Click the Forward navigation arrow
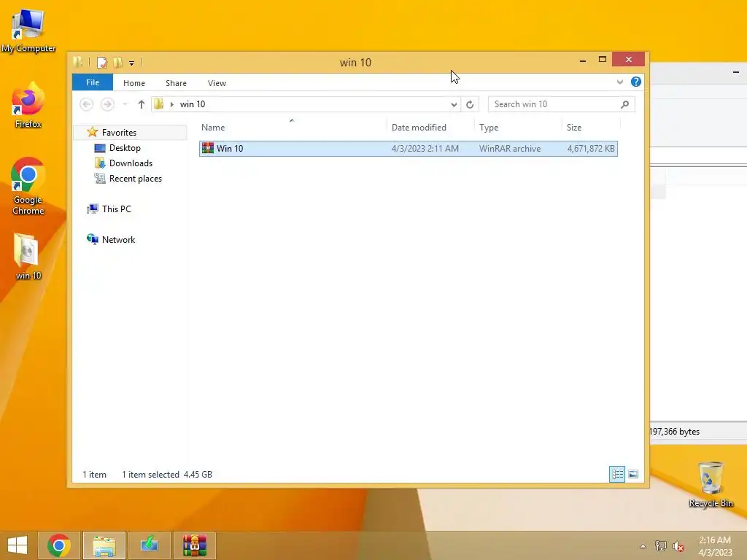This screenshot has height=560, width=747. 107,104
